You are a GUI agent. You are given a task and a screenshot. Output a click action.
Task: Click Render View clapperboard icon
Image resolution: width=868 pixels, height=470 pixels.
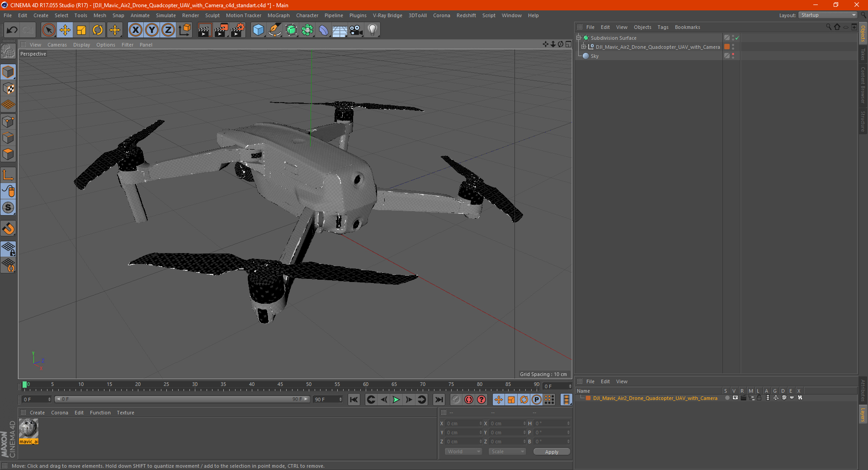[x=204, y=30]
